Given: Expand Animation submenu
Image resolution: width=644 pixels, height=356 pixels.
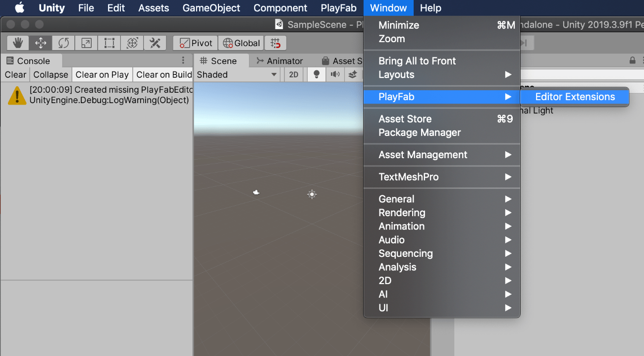Looking at the screenshot, I should click(442, 226).
